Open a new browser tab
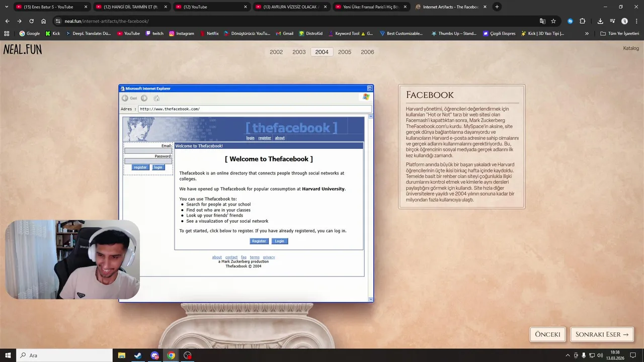 [x=497, y=7]
